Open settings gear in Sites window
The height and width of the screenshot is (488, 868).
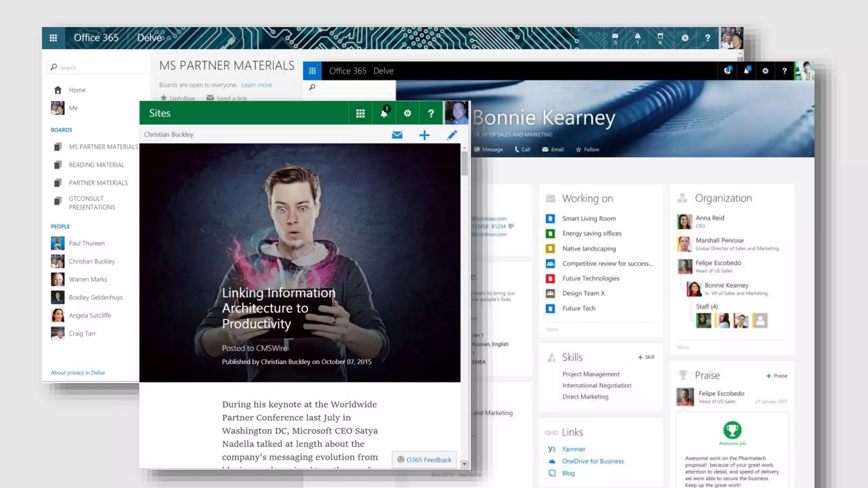[407, 113]
